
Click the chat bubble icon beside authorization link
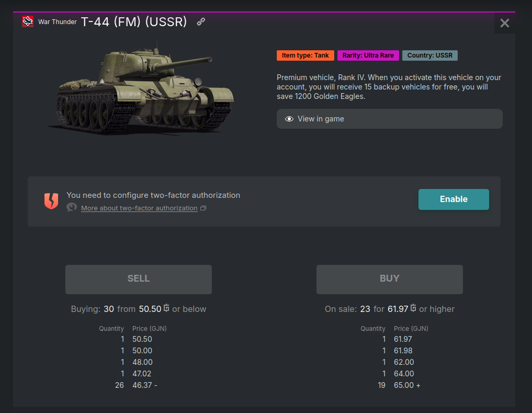coord(72,207)
